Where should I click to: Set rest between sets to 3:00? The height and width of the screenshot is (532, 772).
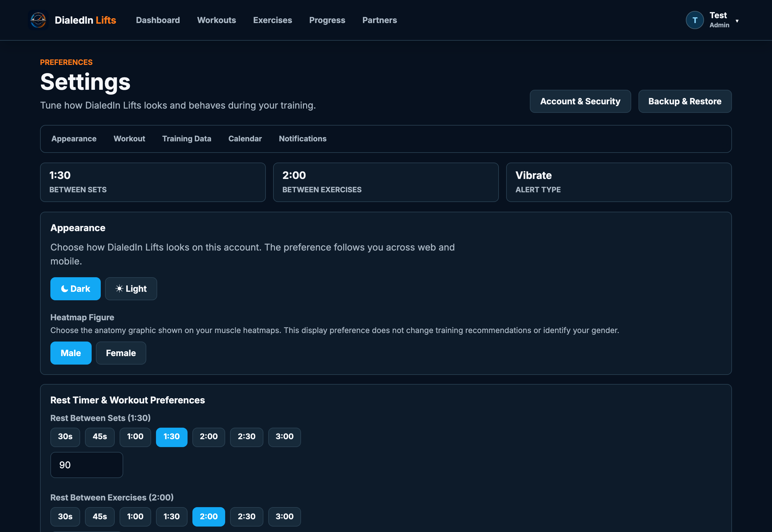click(284, 437)
